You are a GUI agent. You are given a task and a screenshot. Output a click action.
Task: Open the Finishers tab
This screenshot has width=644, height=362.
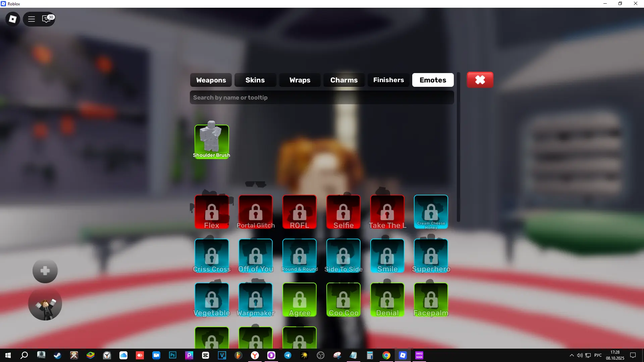[x=388, y=80]
